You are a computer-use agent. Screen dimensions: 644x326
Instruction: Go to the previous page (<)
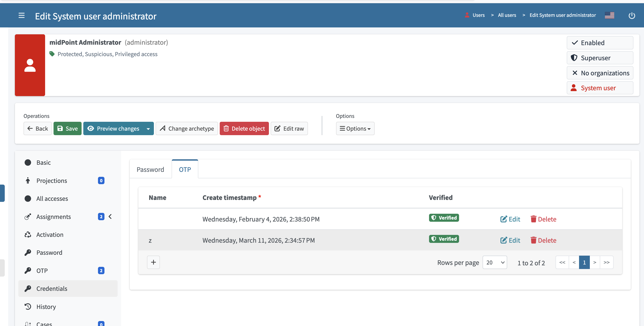(574, 262)
